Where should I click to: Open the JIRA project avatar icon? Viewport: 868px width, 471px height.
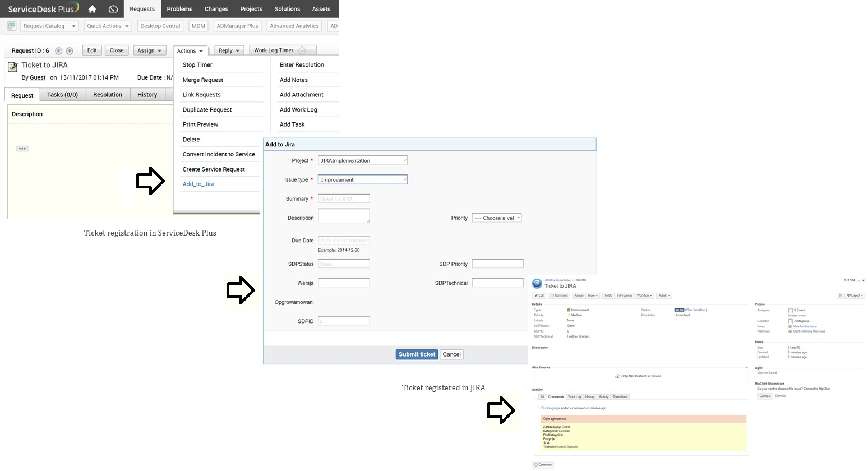(x=537, y=284)
